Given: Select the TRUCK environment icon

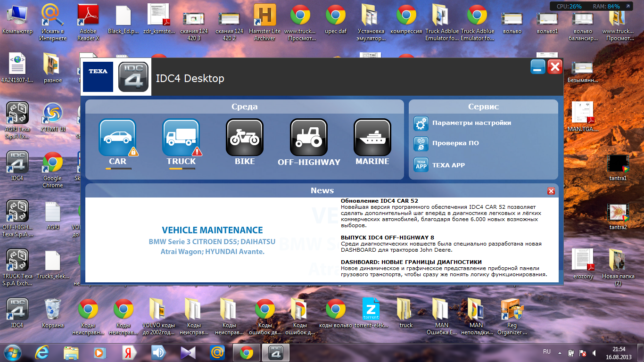Looking at the screenshot, I should pos(181,137).
